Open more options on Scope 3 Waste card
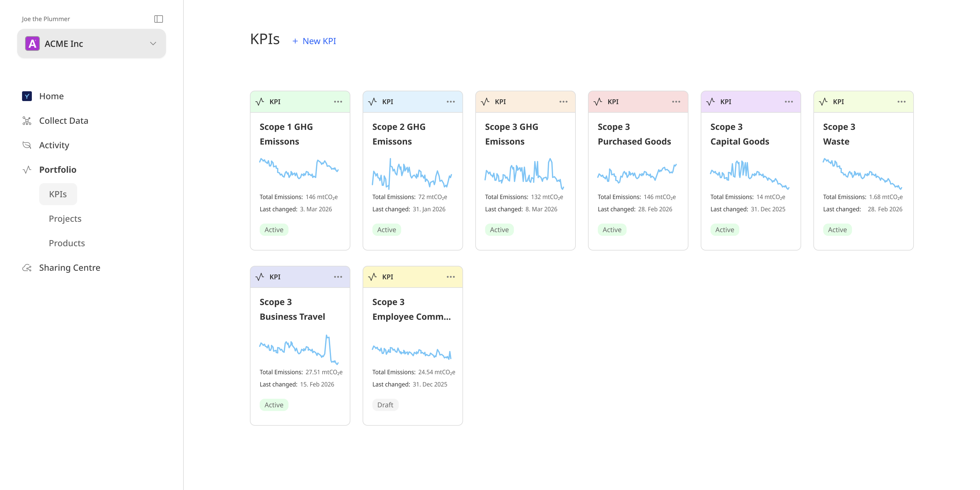Screen dimensions: 980x490 tap(901, 102)
